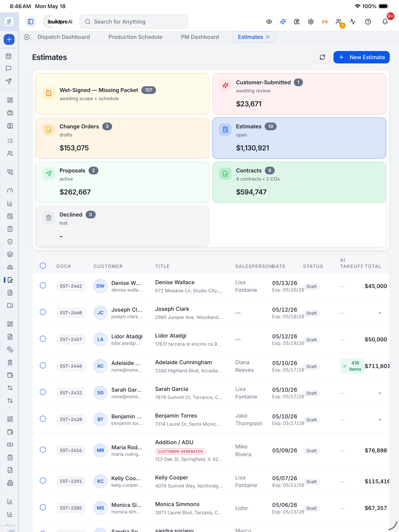Viewport: 399px width, 532px height.
Task: Switch to the Dispatch Dashboard tab
Action: point(63,37)
